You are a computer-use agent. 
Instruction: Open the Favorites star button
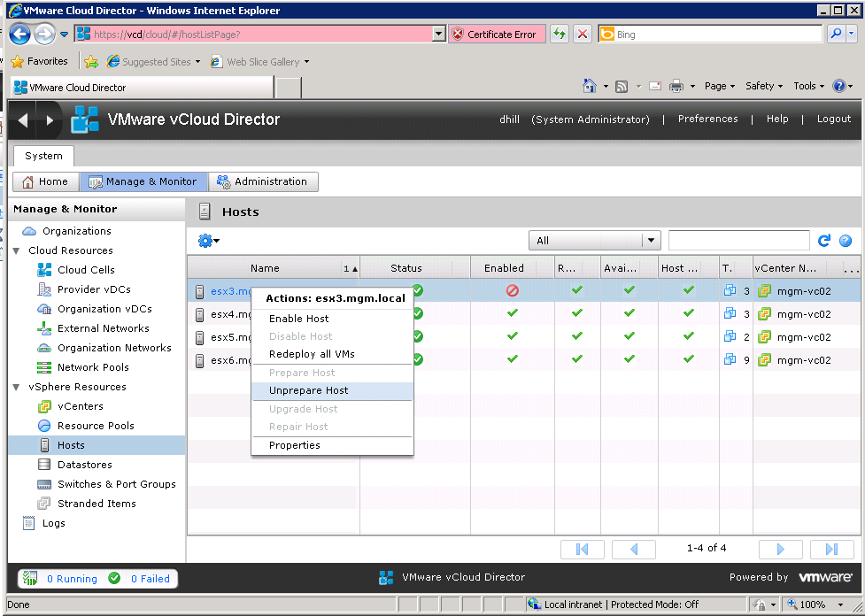(40, 61)
